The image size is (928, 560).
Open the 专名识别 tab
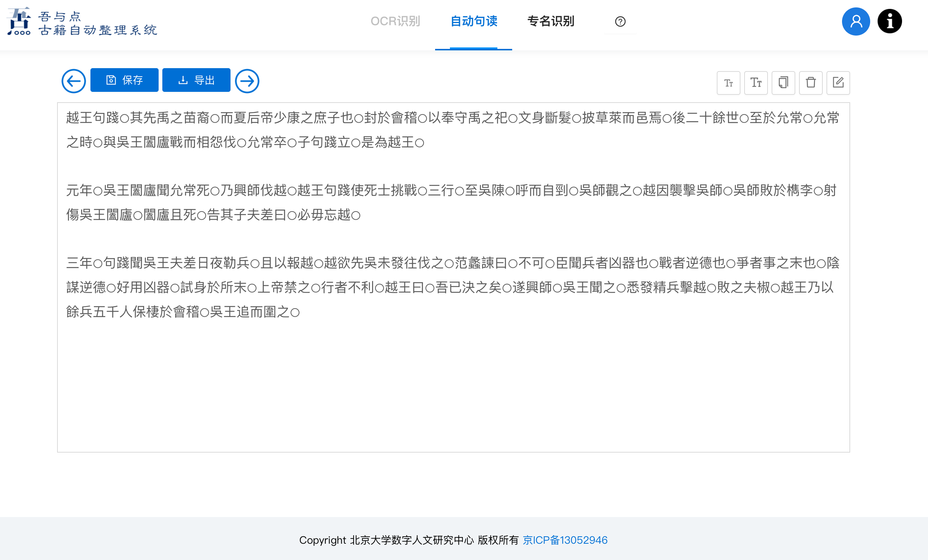[x=551, y=21]
